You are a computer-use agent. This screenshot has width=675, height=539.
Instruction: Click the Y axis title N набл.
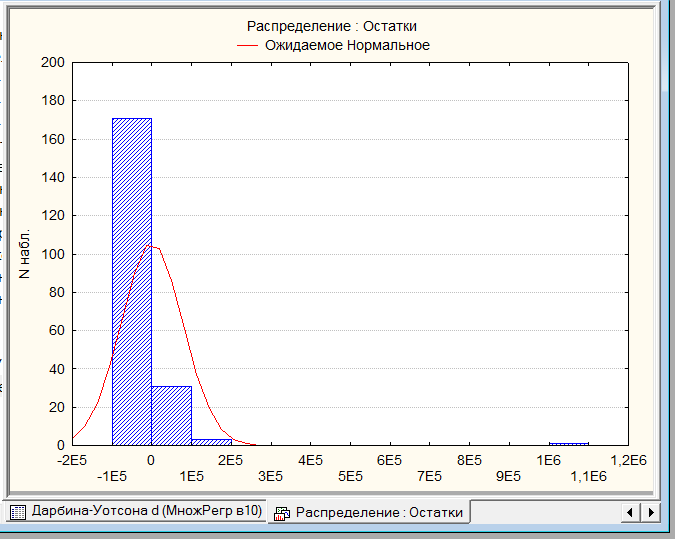click(x=25, y=254)
